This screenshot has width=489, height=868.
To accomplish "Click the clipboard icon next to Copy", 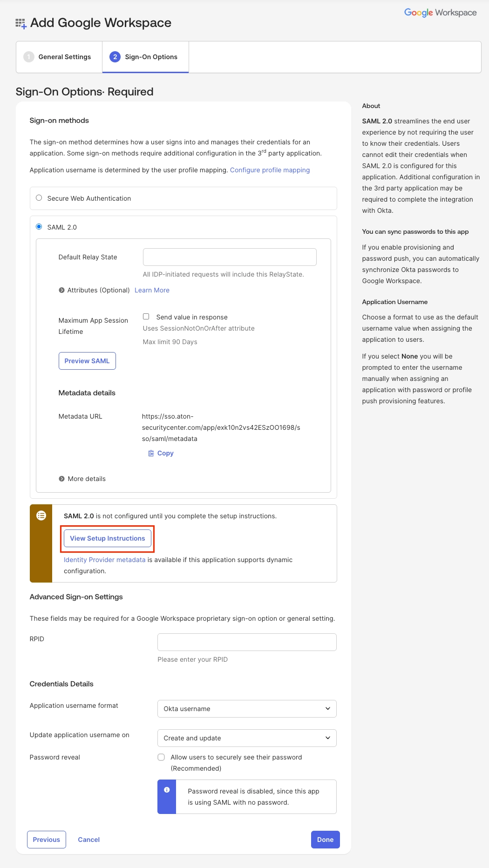I will 151,453.
